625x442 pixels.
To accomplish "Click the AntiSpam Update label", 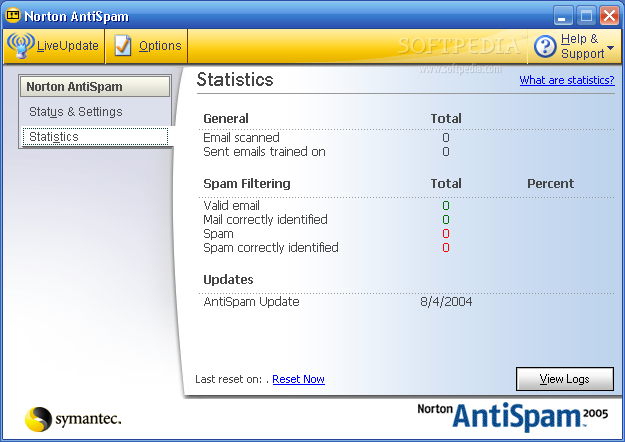I will (x=251, y=302).
